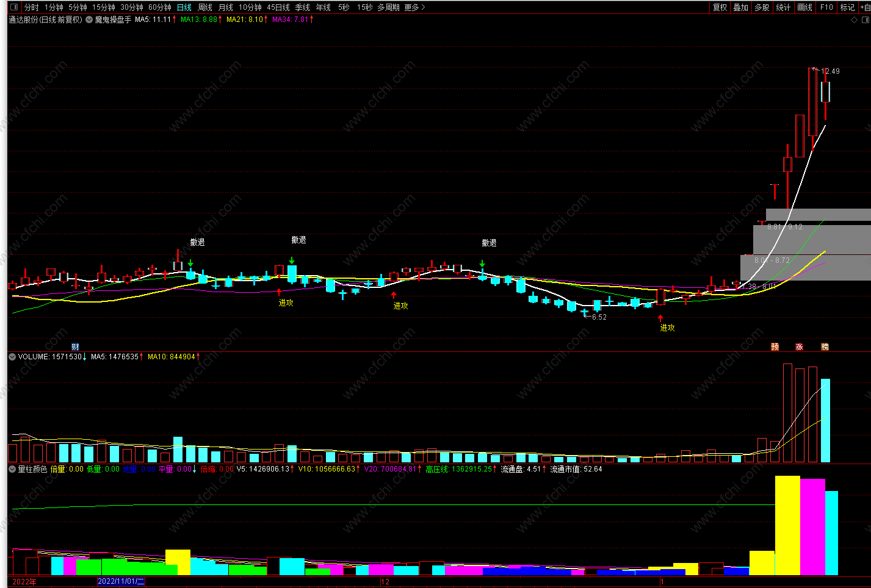Screen dimensions: 871x588
Task: Click the 复权 button
Action: click(x=720, y=7)
